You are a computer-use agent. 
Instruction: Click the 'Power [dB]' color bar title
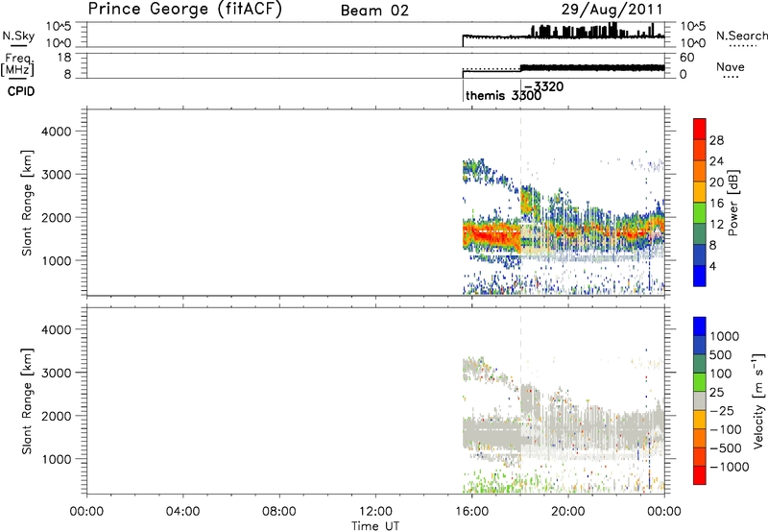(x=732, y=203)
